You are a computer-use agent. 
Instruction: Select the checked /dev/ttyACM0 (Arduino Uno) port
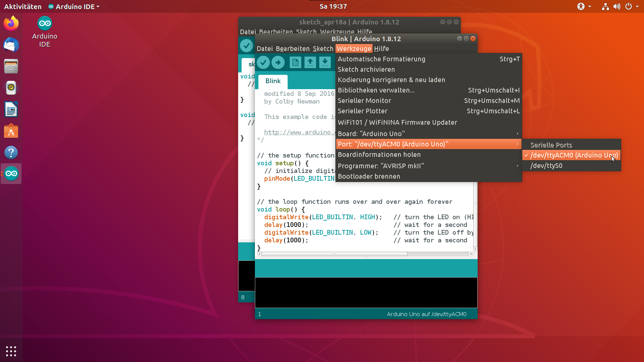(571, 155)
